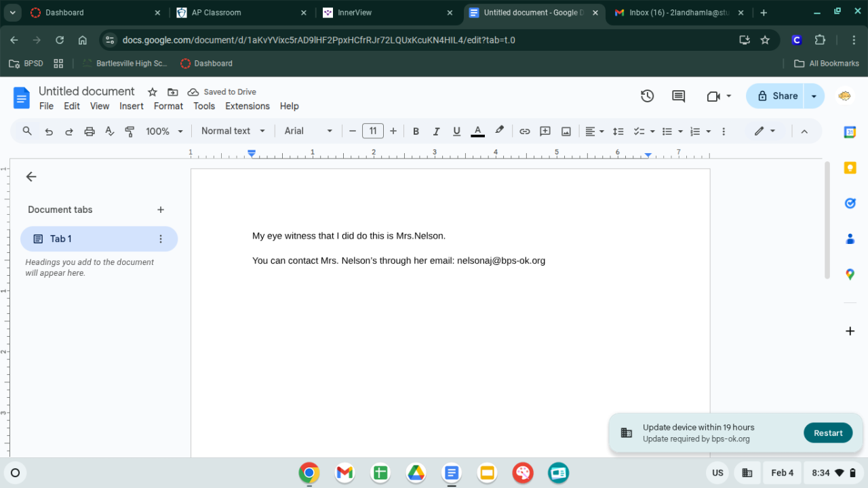This screenshot has height=488, width=868.
Task: Open Google Maps in the side panel
Action: [x=850, y=274]
